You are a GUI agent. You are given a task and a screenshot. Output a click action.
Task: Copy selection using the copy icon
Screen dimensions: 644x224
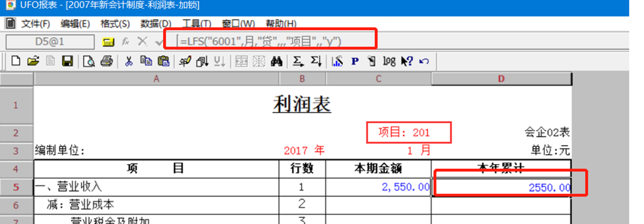[x=146, y=62]
